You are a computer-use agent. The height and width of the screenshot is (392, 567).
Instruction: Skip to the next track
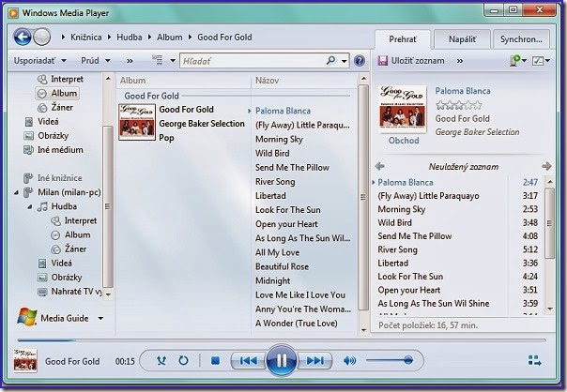314,360
